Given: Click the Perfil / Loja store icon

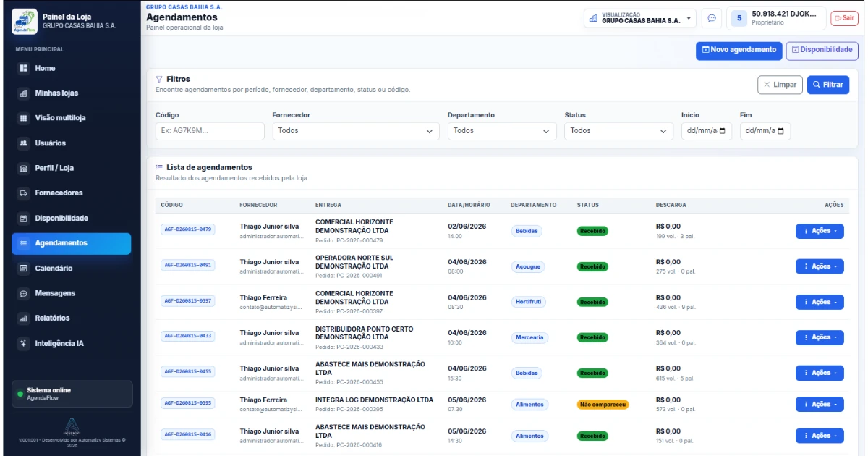Looking at the screenshot, I should click(23, 168).
